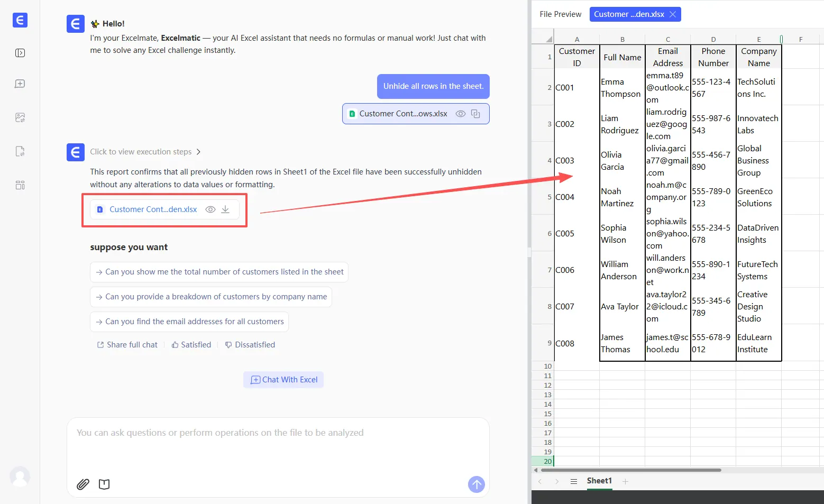Click the Chat With Excel button
The width and height of the screenshot is (824, 504).
(283, 379)
